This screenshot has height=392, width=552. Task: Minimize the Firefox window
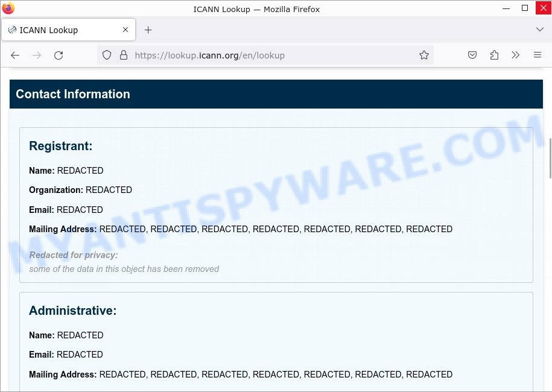(x=506, y=8)
